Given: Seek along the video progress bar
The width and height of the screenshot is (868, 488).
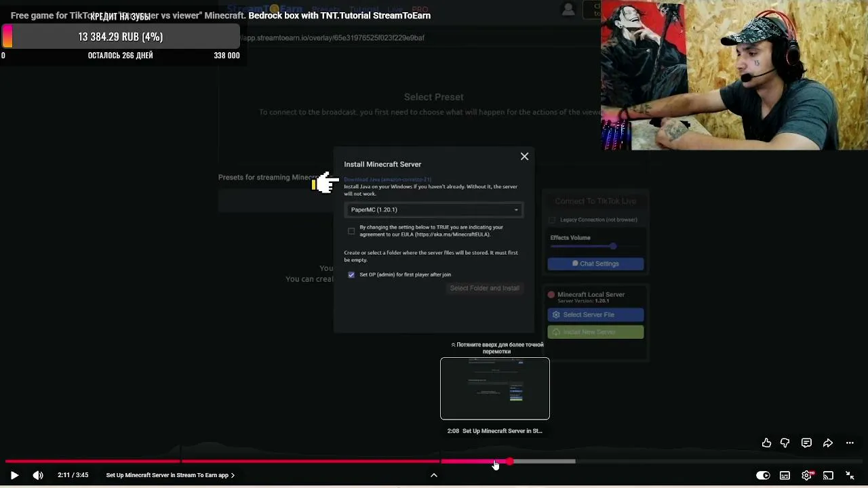Looking at the screenshot, I should (434, 462).
